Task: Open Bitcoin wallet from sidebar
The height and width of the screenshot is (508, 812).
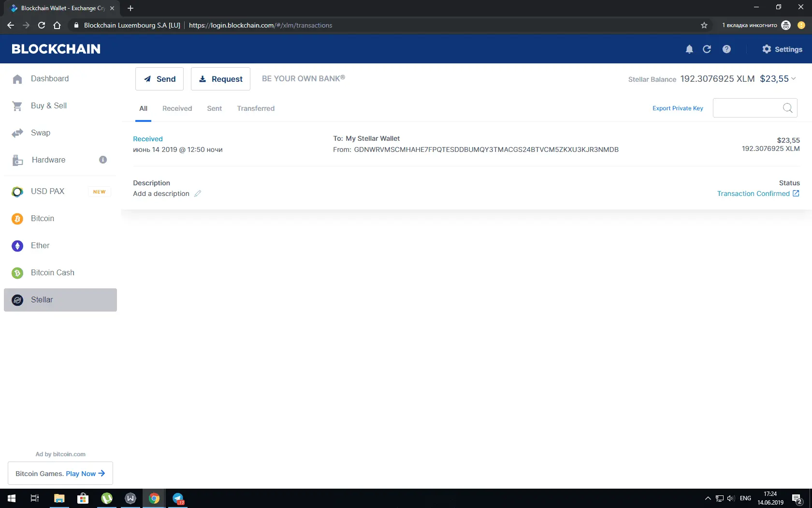Action: click(x=43, y=219)
